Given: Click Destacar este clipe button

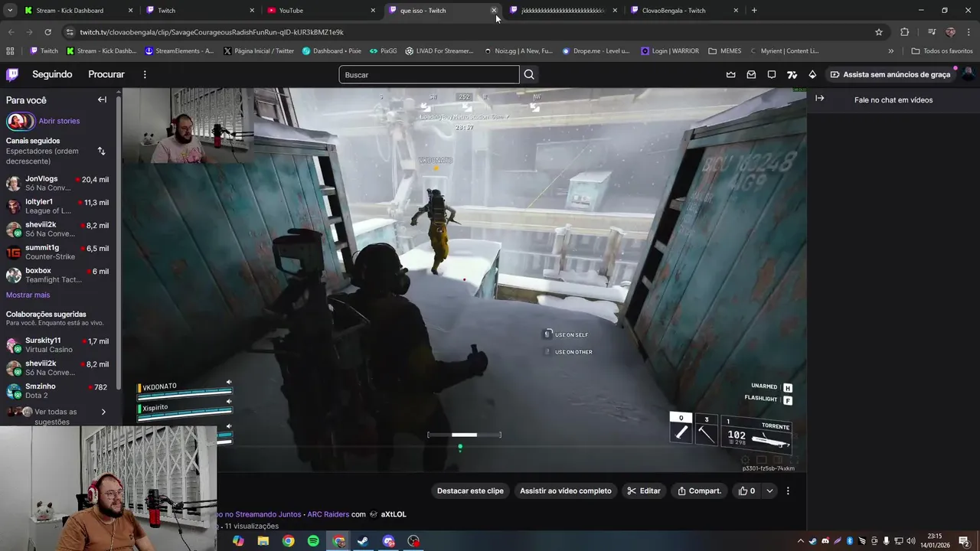Looking at the screenshot, I should [x=470, y=491].
